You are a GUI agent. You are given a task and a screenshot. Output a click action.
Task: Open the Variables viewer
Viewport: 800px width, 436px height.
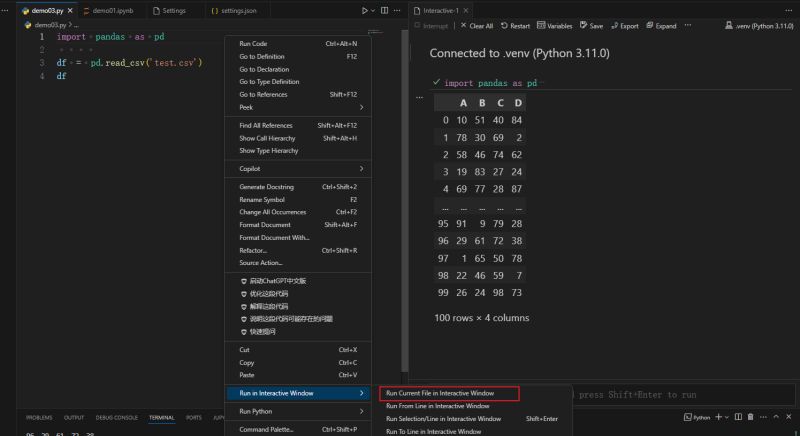(555, 25)
